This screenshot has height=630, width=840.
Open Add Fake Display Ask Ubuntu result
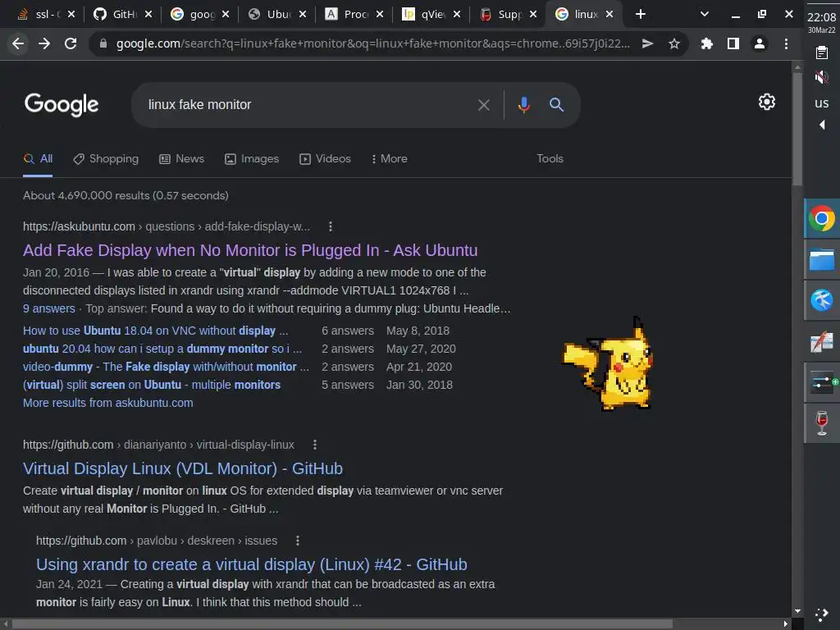click(x=250, y=250)
